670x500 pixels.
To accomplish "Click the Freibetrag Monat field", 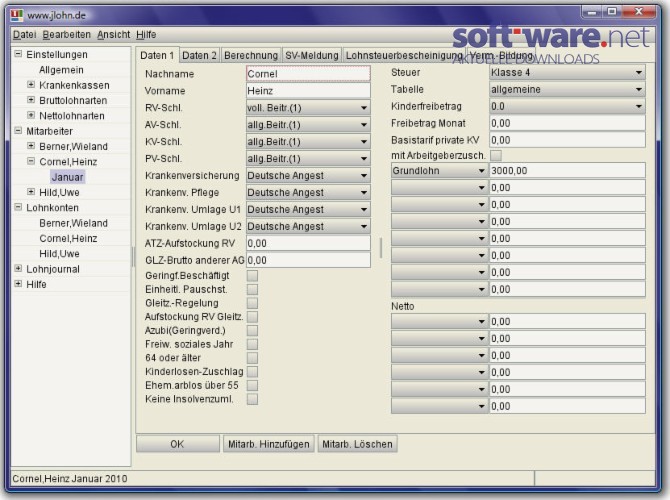I will (x=567, y=123).
